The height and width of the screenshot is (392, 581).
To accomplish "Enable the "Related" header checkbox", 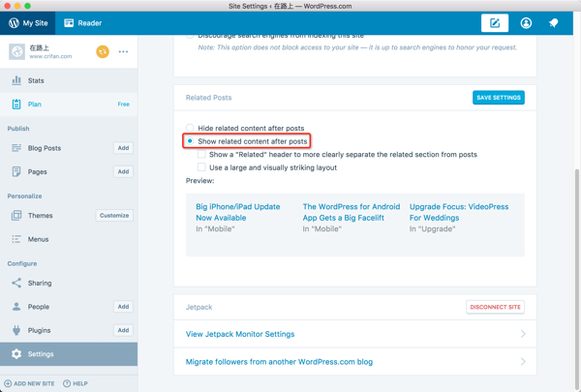I will 201,154.
